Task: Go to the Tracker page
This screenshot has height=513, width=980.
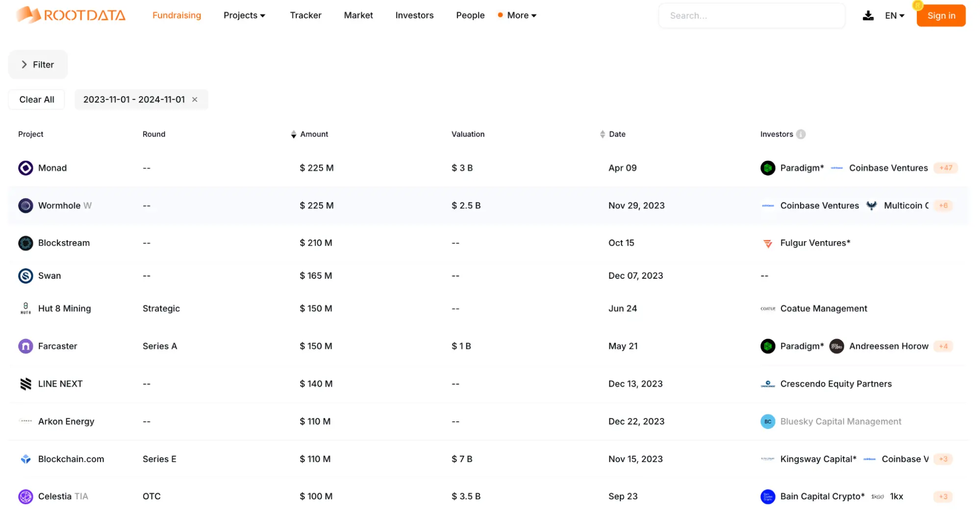Action: pyautogui.click(x=305, y=16)
